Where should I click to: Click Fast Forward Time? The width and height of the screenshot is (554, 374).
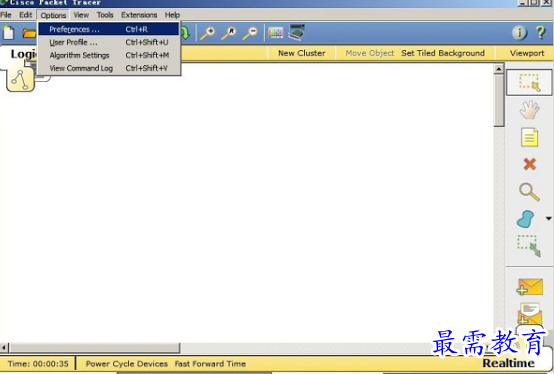point(210,364)
